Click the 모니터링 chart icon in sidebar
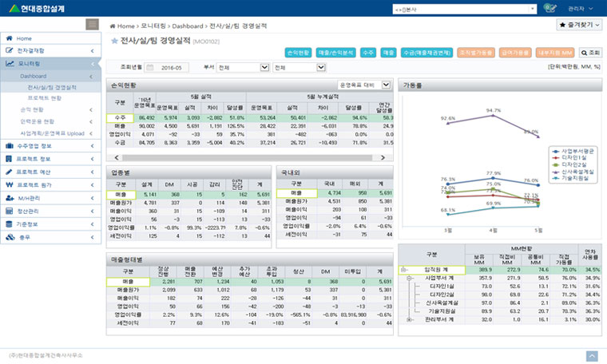607x364 pixels. tap(9, 62)
